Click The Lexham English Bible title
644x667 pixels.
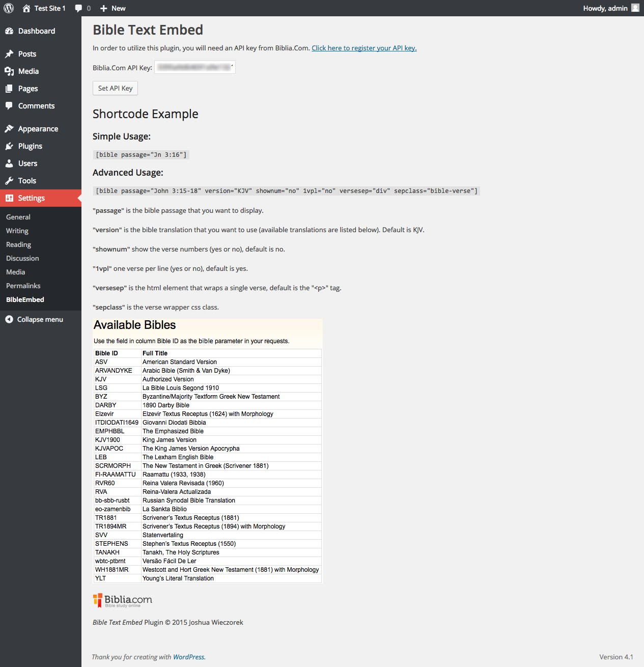tap(178, 457)
